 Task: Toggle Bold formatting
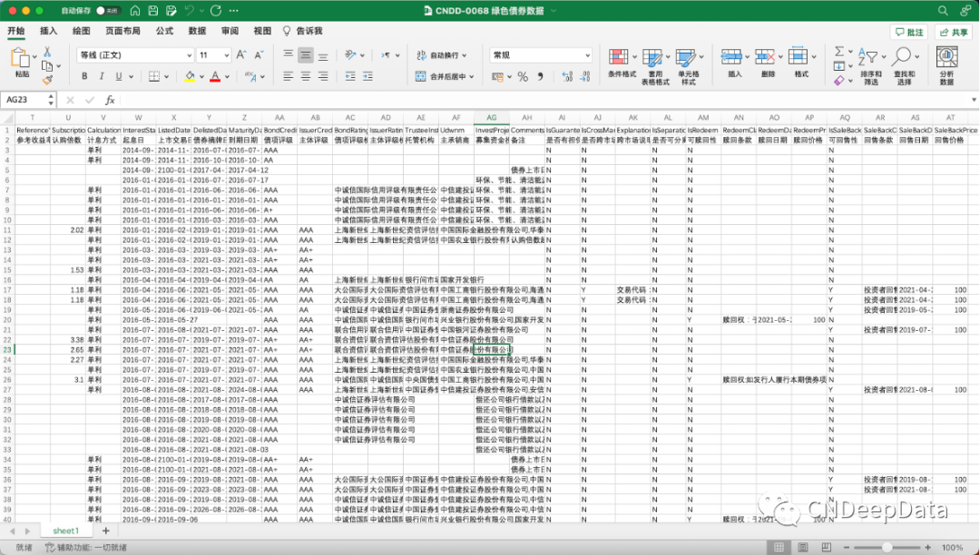(84, 76)
